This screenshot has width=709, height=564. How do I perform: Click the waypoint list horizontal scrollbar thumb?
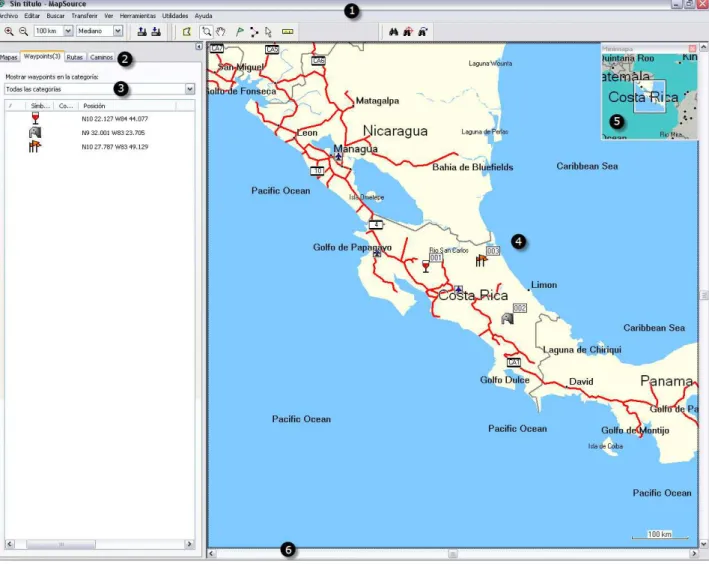[x=61, y=544]
